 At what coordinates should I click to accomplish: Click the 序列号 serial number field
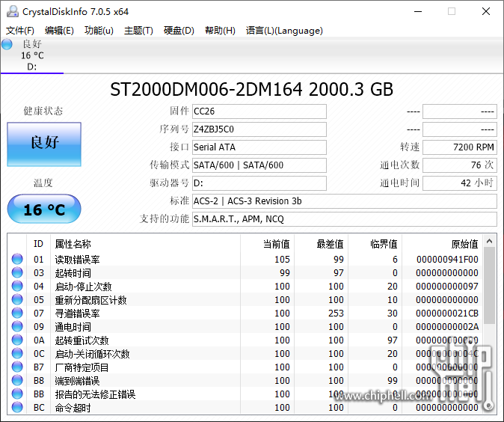[259, 129]
